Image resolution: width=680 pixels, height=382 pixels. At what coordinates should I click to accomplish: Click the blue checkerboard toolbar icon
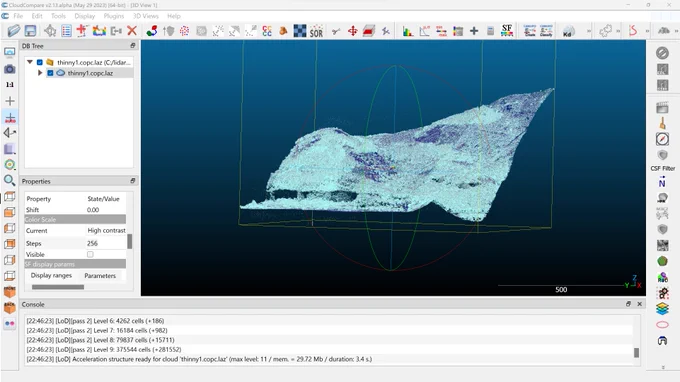(300, 31)
